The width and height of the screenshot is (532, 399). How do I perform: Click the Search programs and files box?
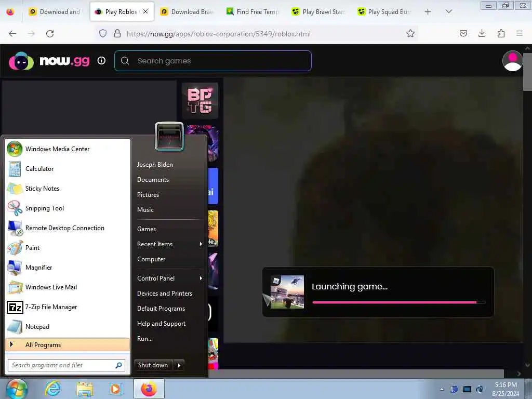click(66, 365)
